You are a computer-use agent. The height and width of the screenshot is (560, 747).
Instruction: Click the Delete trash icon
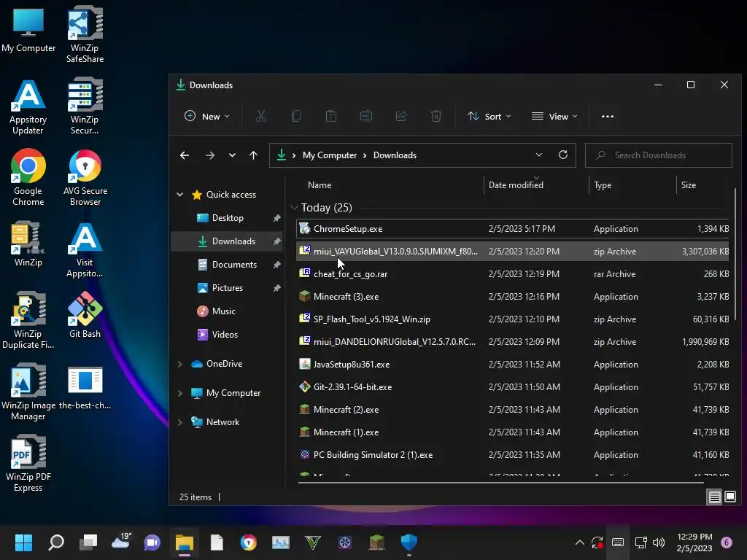pos(436,116)
